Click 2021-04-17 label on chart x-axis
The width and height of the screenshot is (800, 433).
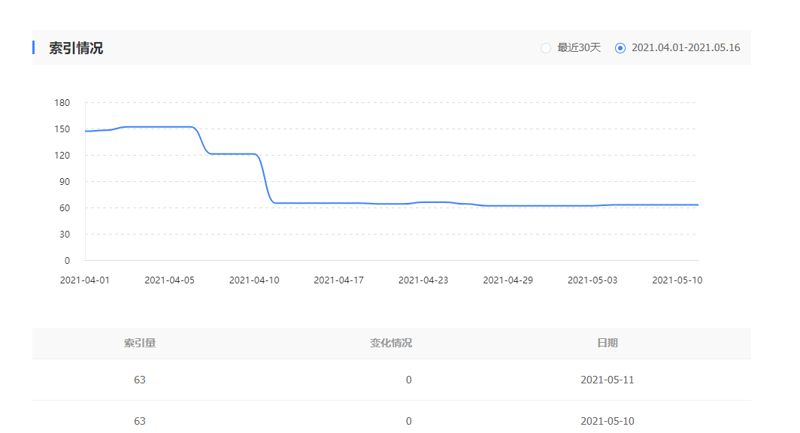tap(339, 281)
